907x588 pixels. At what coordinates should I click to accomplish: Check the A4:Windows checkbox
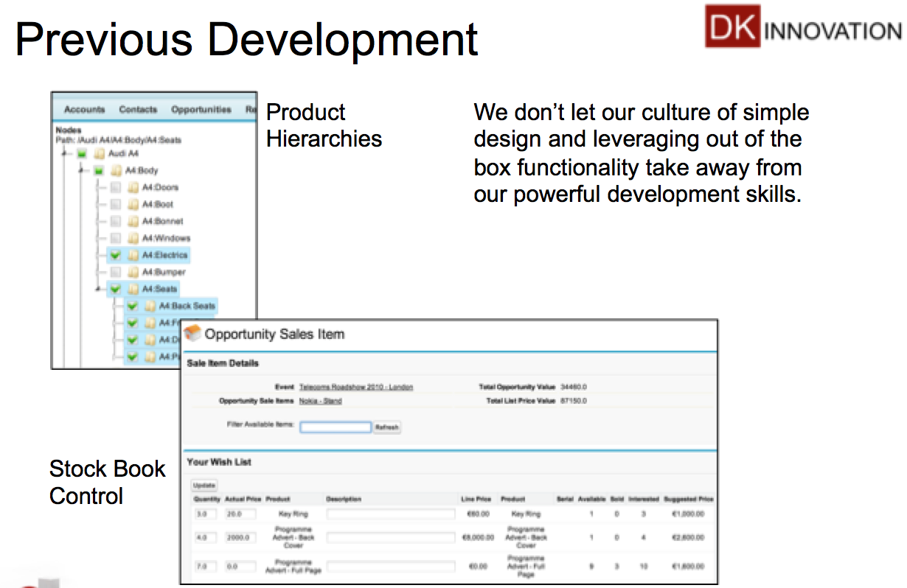click(x=116, y=239)
